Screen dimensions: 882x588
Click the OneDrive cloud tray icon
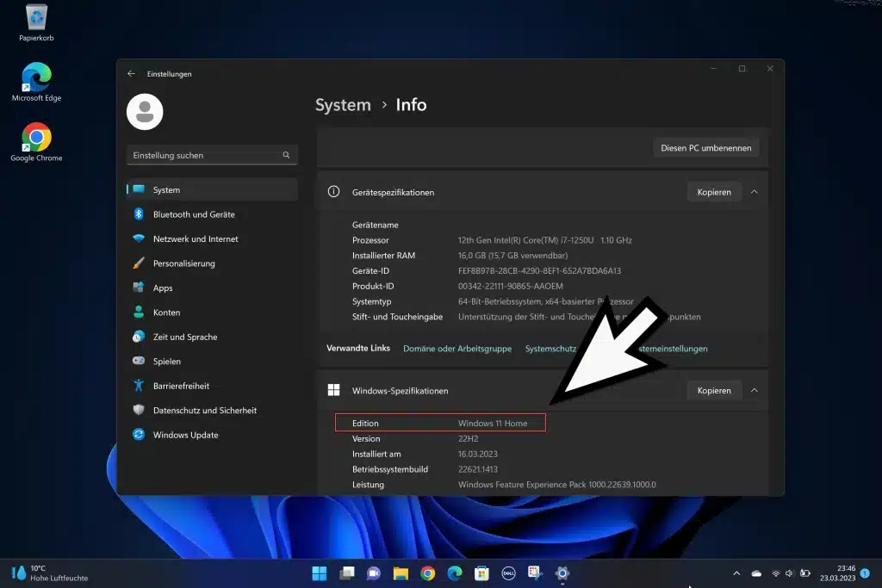pyautogui.click(x=756, y=573)
